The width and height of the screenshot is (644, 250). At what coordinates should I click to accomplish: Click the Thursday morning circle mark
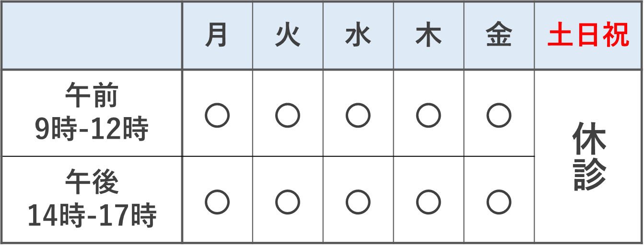pos(429,116)
